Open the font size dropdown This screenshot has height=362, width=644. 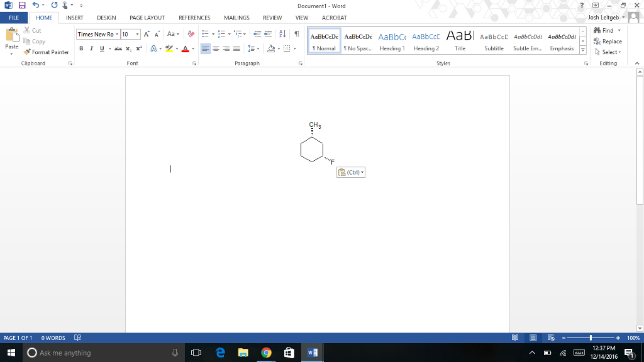click(138, 35)
